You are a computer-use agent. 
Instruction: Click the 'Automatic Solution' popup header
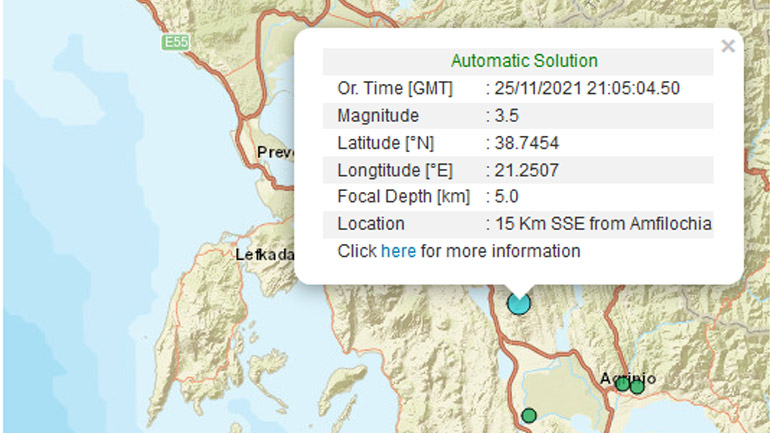[x=524, y=61]
